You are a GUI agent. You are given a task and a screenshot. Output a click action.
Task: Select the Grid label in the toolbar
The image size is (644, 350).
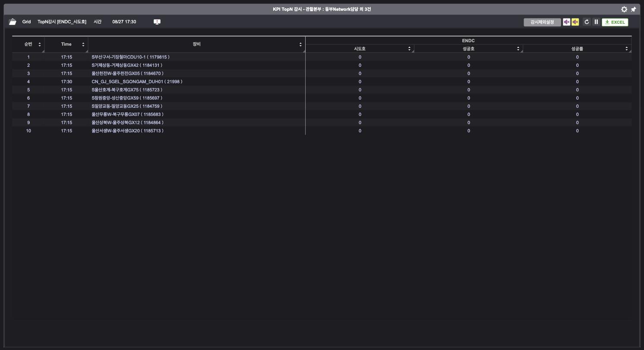click(x=26, y=22)
